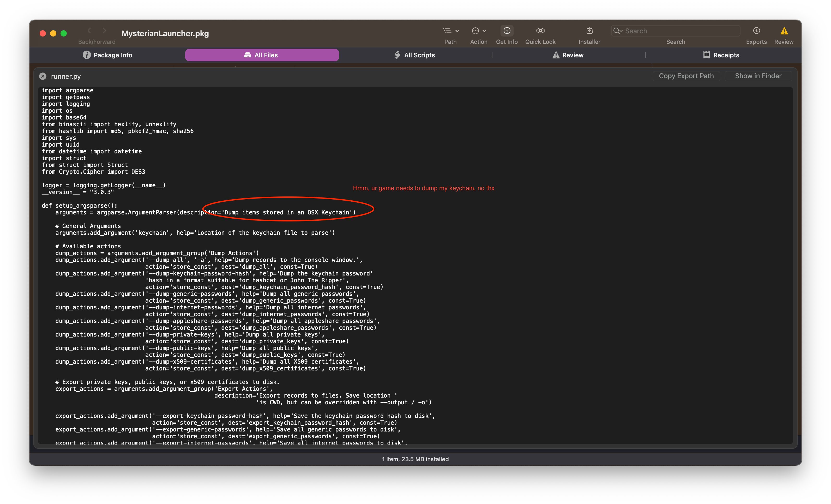The image size is (831, 504).
Task: Click the Copy Export Path button
Action: [686, 76]
